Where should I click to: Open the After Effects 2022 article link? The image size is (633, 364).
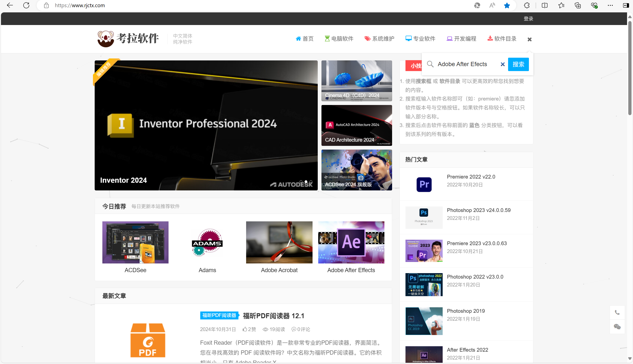pos(467,350)
